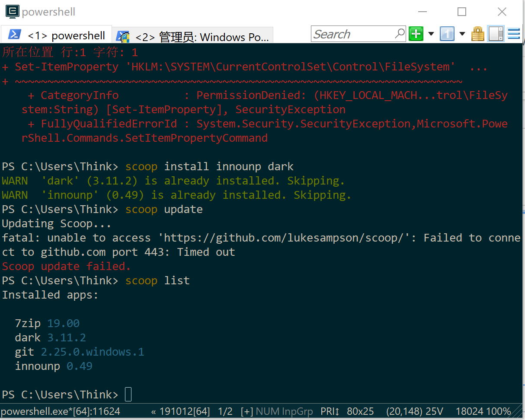The width and height of the screenshot is (525, 420).
Task: Click the PowerShell icon on the first tab
Action: 14,35
